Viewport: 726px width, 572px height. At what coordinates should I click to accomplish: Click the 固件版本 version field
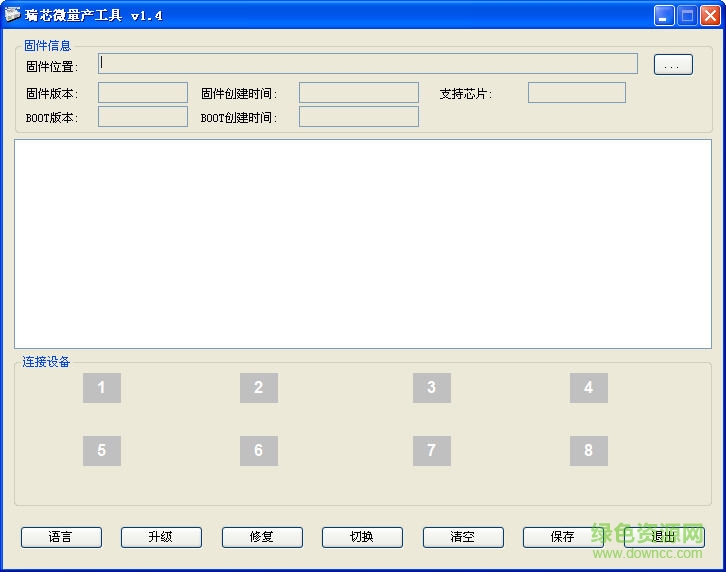pyautogui.click(x=143, y=93)
